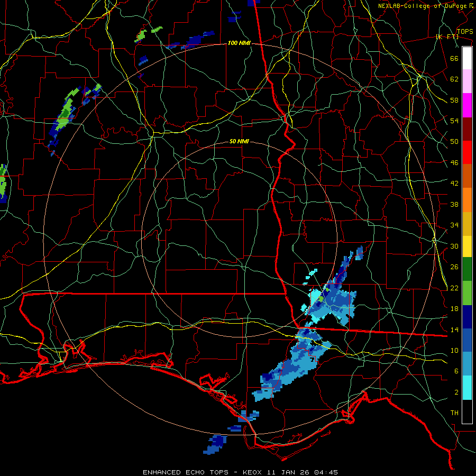The width and height of the screenshot is (476, 476).
Task: Click the dark orange legend band
Action: (467, 176)
